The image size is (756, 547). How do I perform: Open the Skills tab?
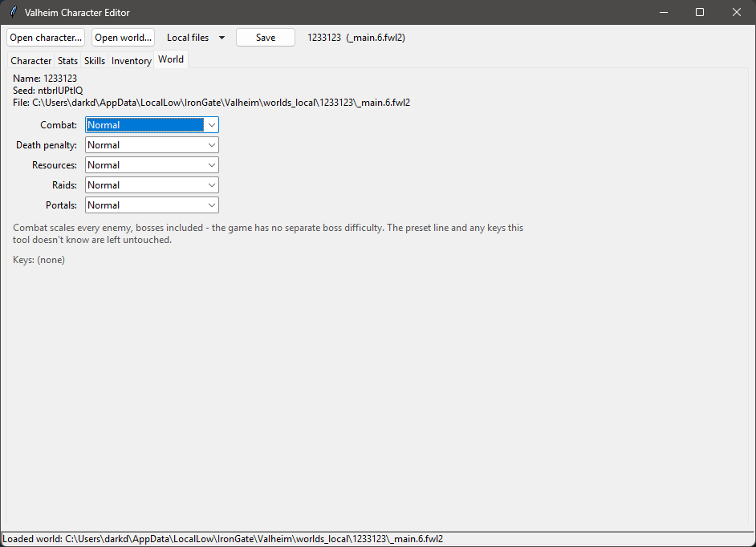pyautogui.click(x=95, y=61)
